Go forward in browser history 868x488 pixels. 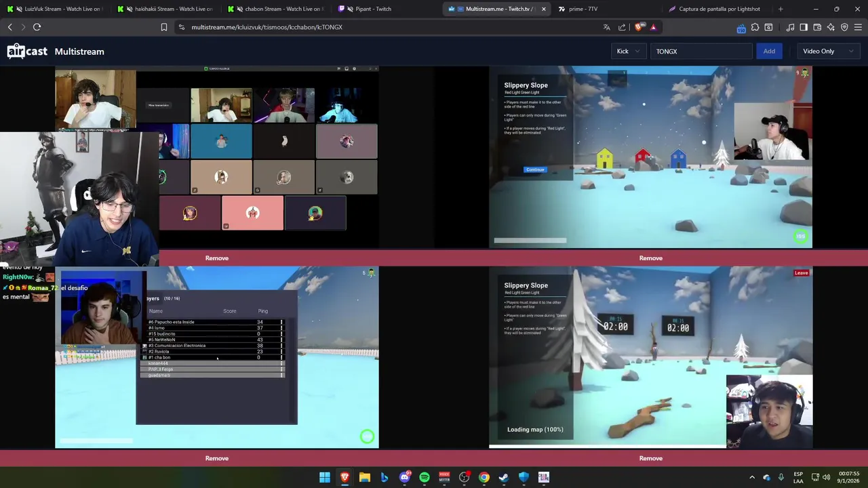click(x=23, y=27)
